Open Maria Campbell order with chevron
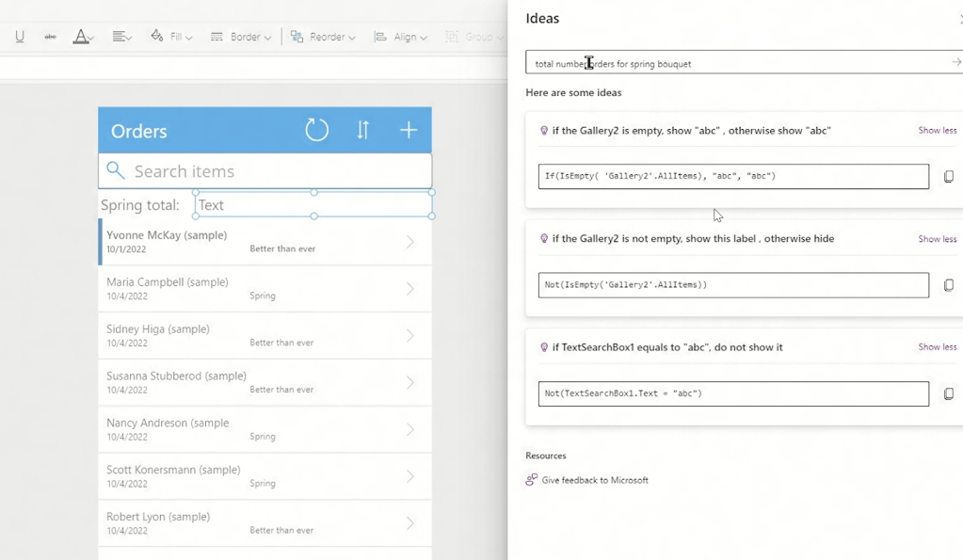This screenshot has height=560, width=963. click(410, 289)
